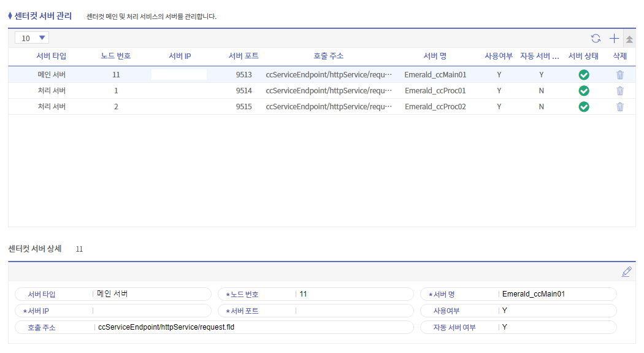Image resolution: width=644 pixels, height=353 pixels.
Task: Delete the Emerald_ccMain01 server row
Action: pyautogui.click(x=619, y=75)
